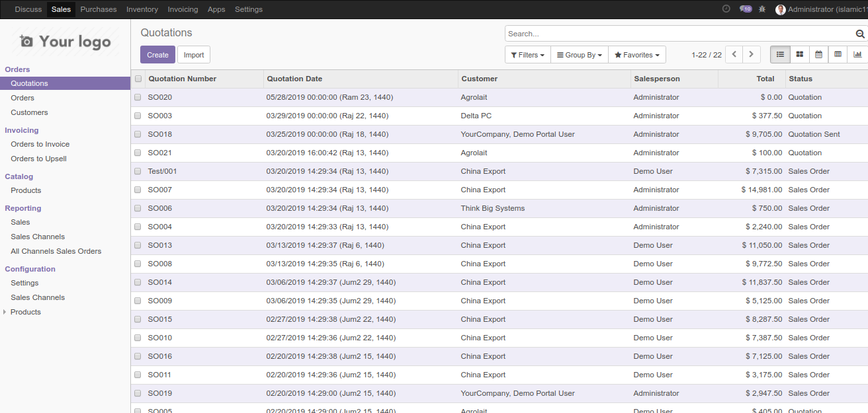Viewport: 868px width, 413px height.
Task: Select the SO018 row checkbox
Action: pyautogui.click(x=138, y=134)
